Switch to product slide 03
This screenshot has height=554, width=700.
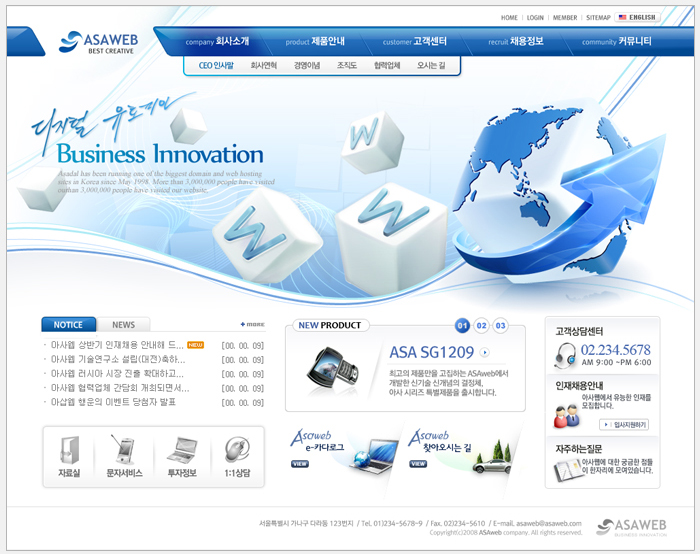click(501, 325)
